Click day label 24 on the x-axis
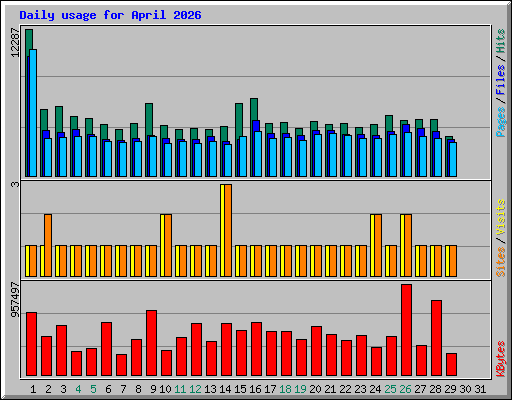 pyautogui.click(x=375, y=389)
